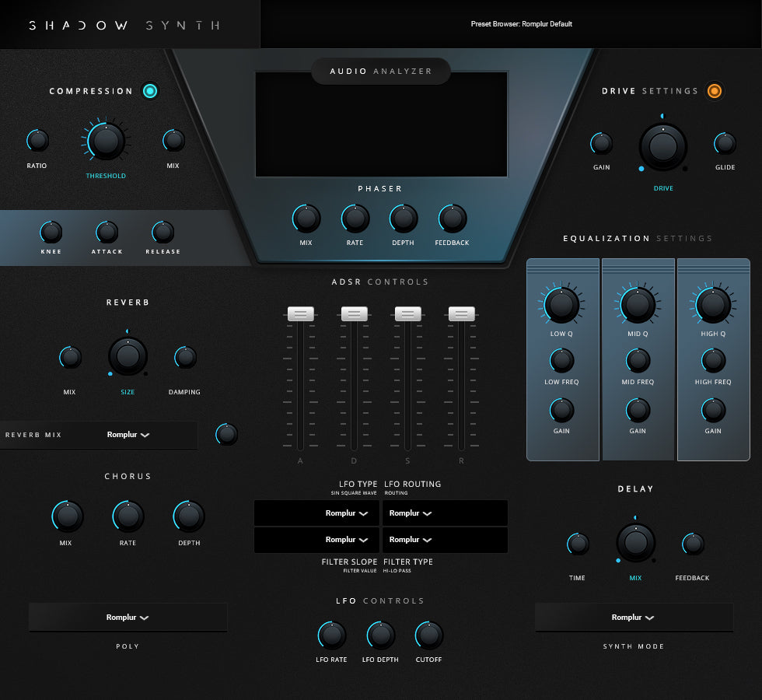Click the Delay Feedback knob
The width and height of the screenshot is (762, 700).
pos(694,544)
